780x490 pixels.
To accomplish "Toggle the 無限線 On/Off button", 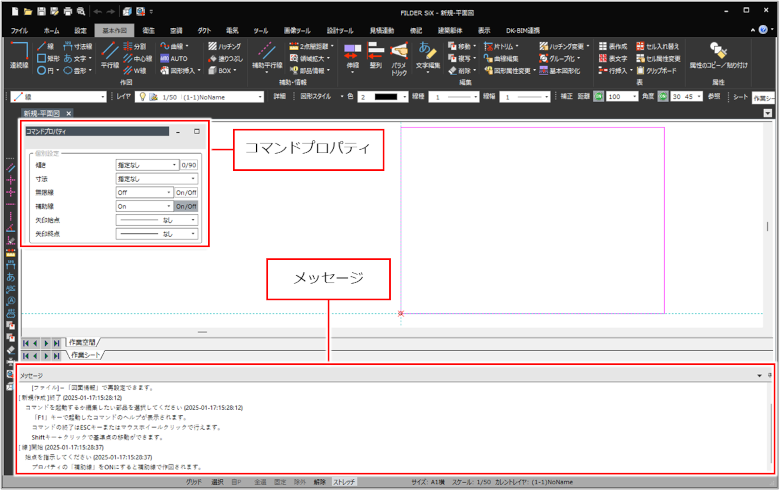I will point(186,192).
